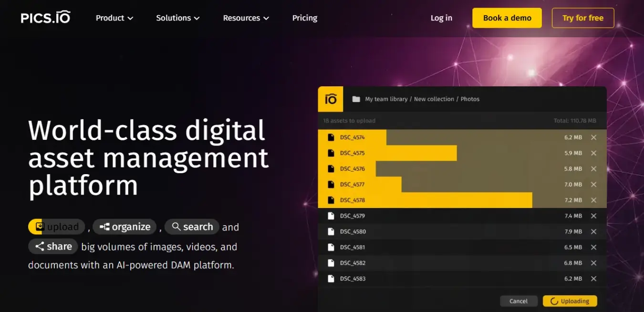Image resolution: width=644 pixels, height=312 pixels.
Task: Click the 18 assets to upload label
Action: 349,121
